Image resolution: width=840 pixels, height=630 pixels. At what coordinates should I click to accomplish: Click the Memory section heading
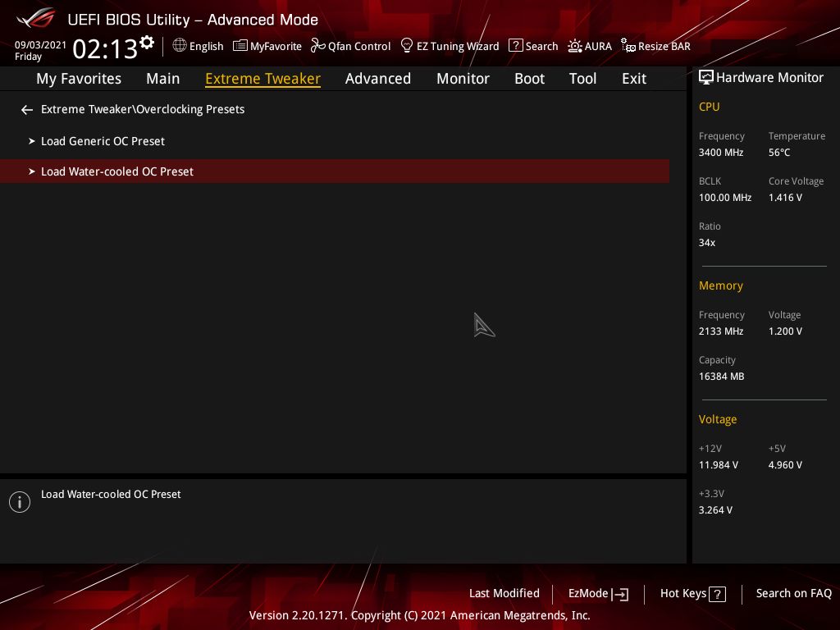point(720,285)
